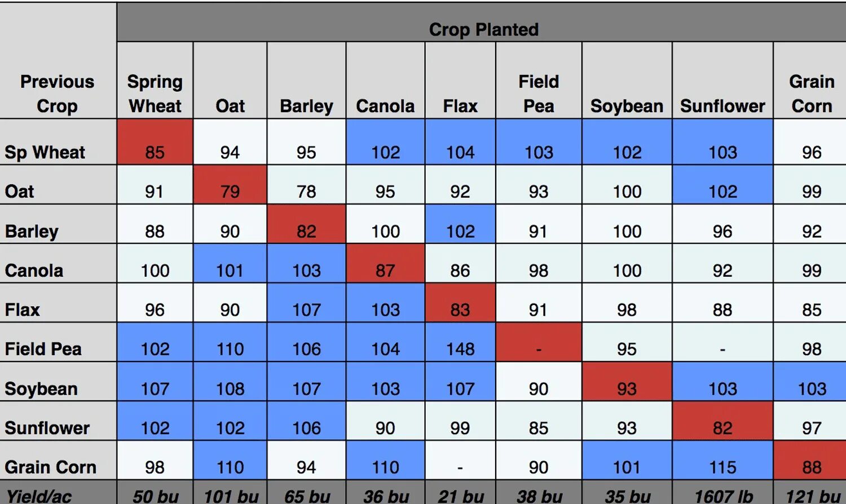The height and width of the screenshot is (504, 846).
Task: Select the Field Pea row label
Action: point(58,342)
